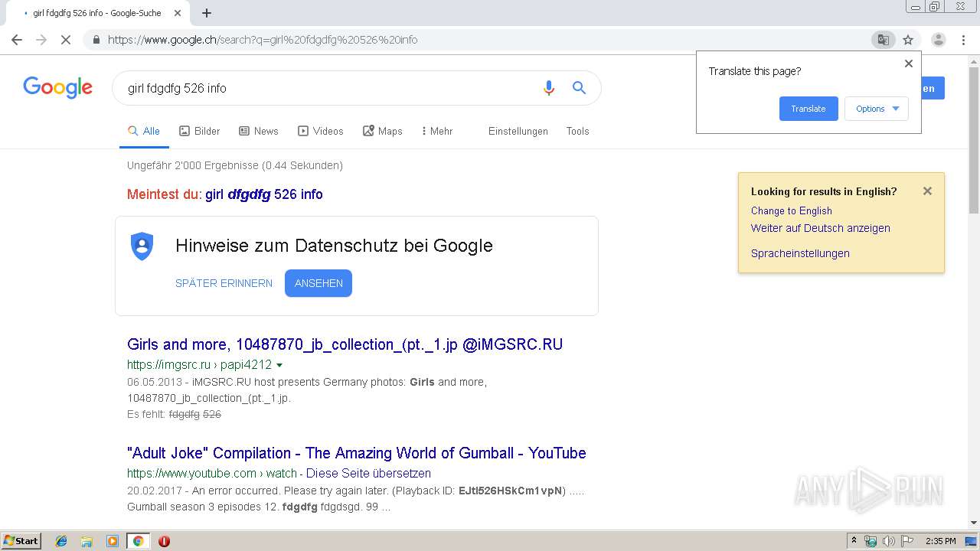Screen dimensions: 980x551
Task: Click the blue magnifier search icon
Action: coord(579,88)
